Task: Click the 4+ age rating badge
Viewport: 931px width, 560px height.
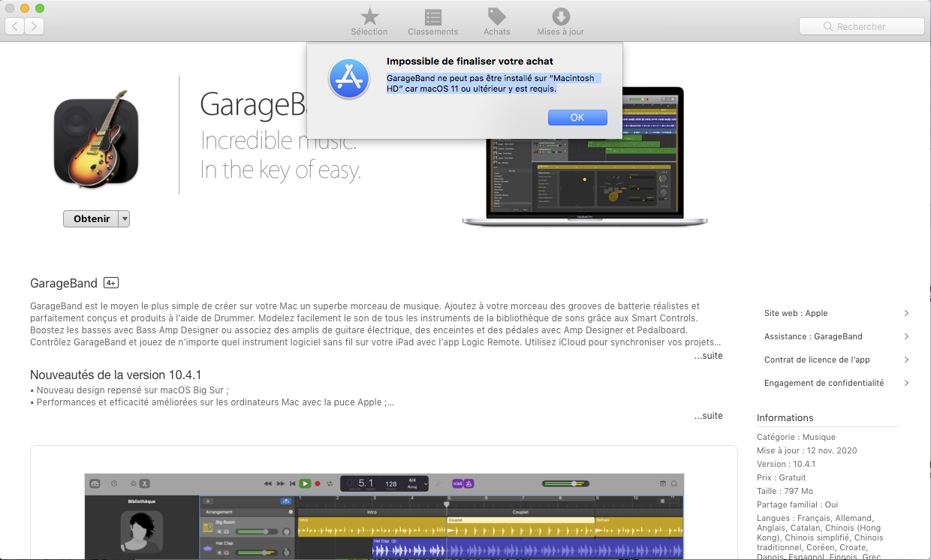Action: (111, 283)
